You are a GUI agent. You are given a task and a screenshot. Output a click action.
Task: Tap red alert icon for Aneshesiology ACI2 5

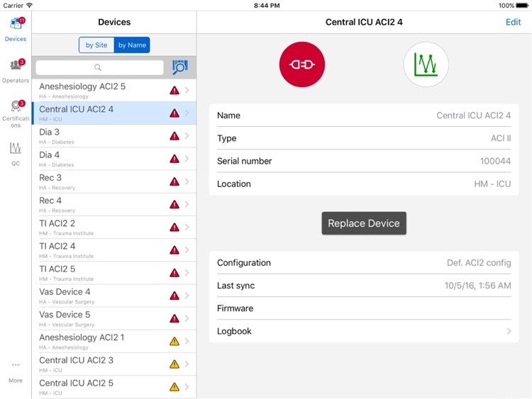tap(174, 90)
